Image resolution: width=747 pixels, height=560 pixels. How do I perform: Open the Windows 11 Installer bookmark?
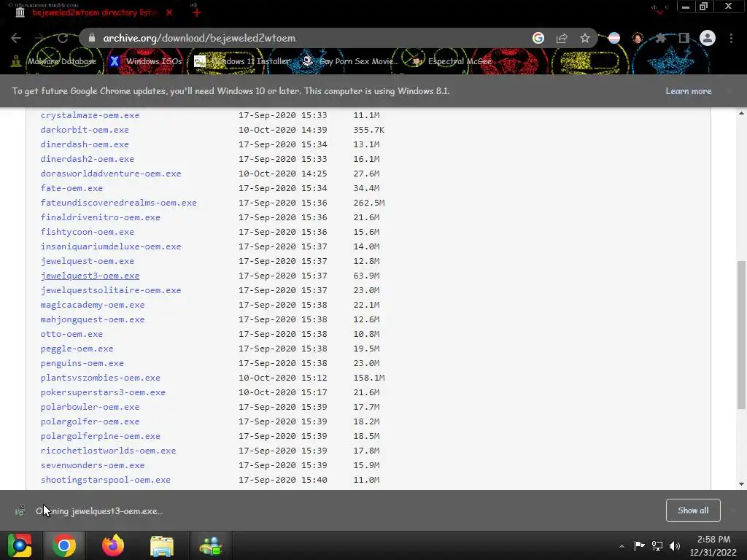242,61
